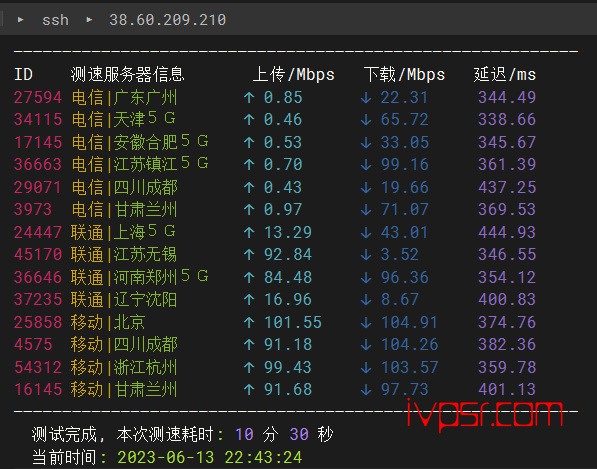Click upload value 13.29

point(288,232)
